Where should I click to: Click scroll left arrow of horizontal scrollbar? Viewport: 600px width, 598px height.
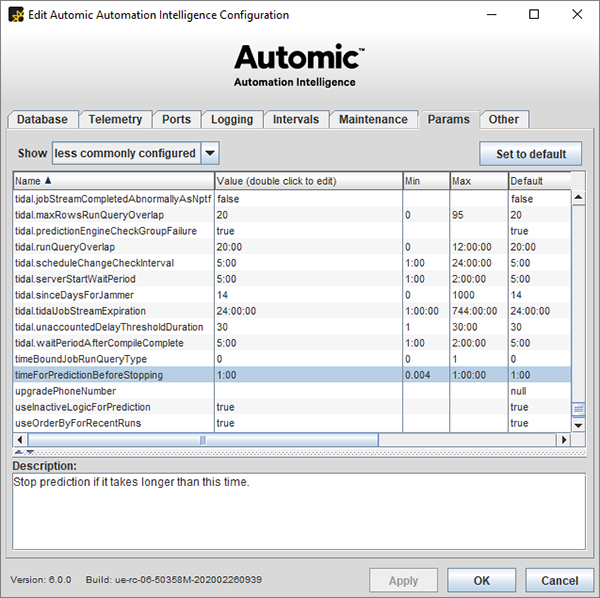tap(20, 440)
